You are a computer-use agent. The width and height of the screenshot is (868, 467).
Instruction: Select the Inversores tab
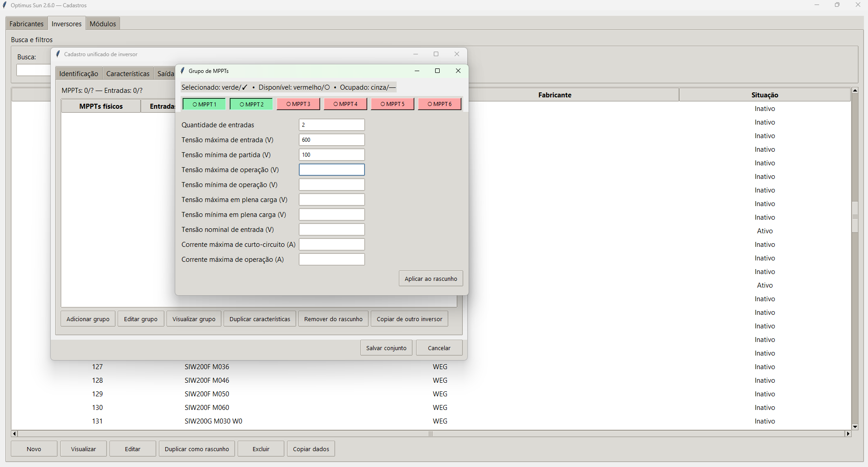67,24
